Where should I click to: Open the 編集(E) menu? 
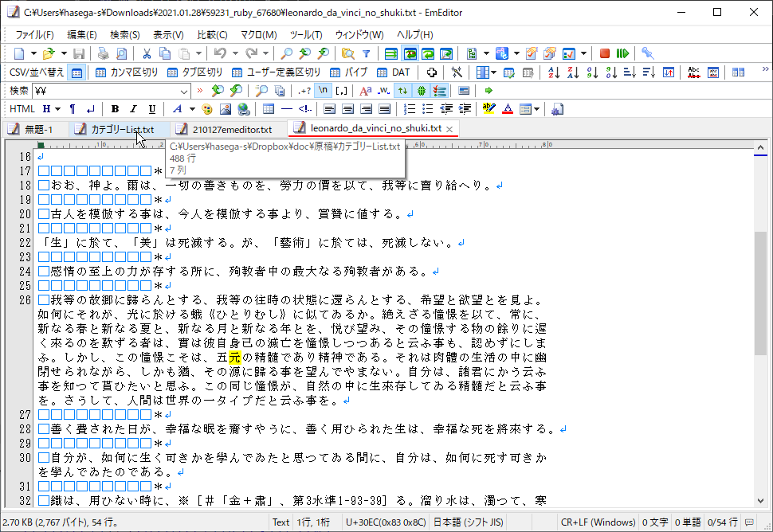[82, 34]
